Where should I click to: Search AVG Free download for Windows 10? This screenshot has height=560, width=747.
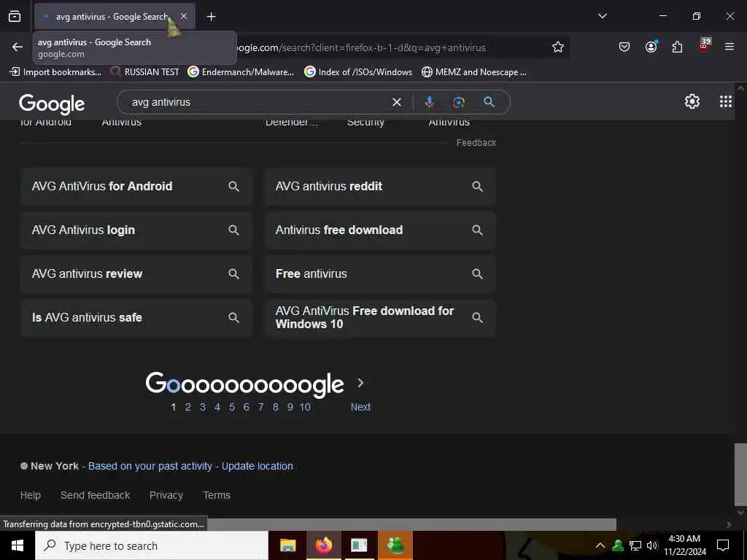[380, 318]
